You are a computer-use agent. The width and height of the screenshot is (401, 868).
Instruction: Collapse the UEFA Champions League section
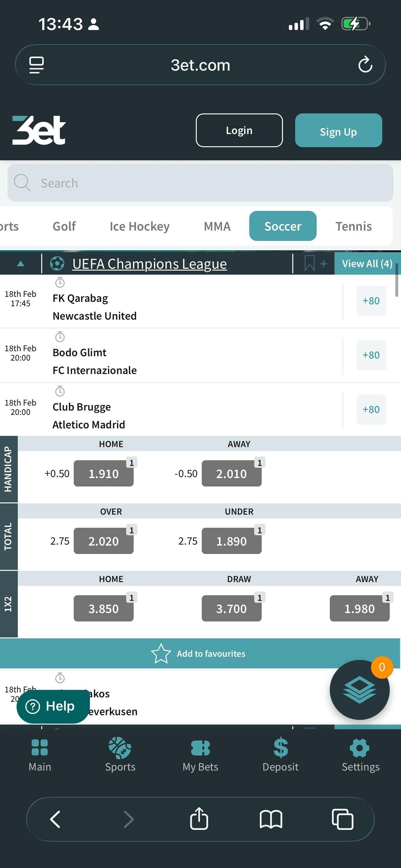click(x=21, y=263)
